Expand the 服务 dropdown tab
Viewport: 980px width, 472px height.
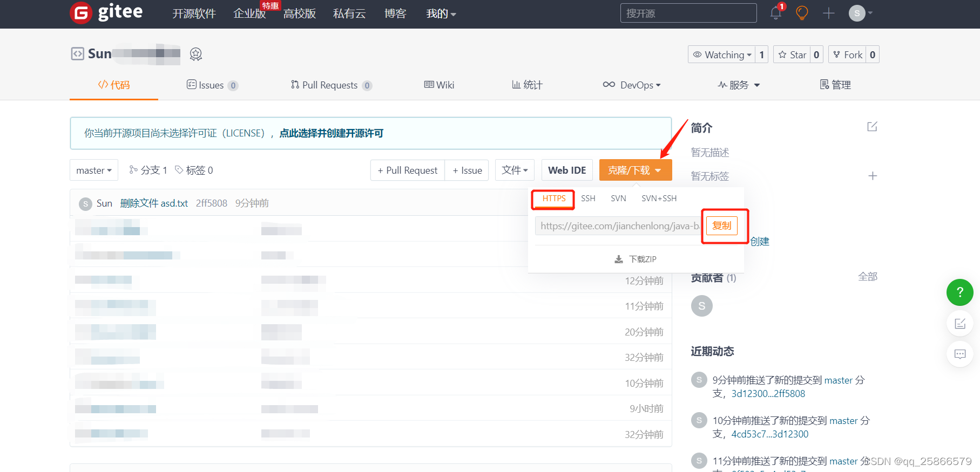coord(739,85)
